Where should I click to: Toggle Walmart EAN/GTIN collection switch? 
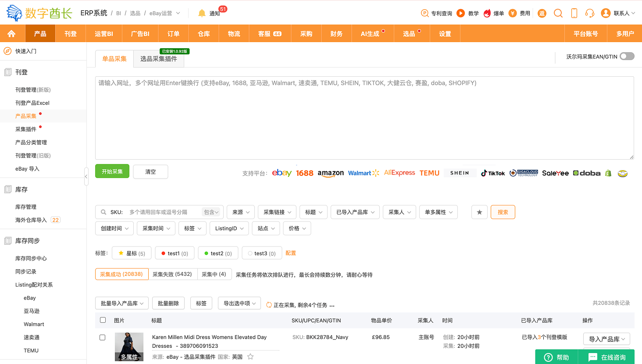point(627,56)
